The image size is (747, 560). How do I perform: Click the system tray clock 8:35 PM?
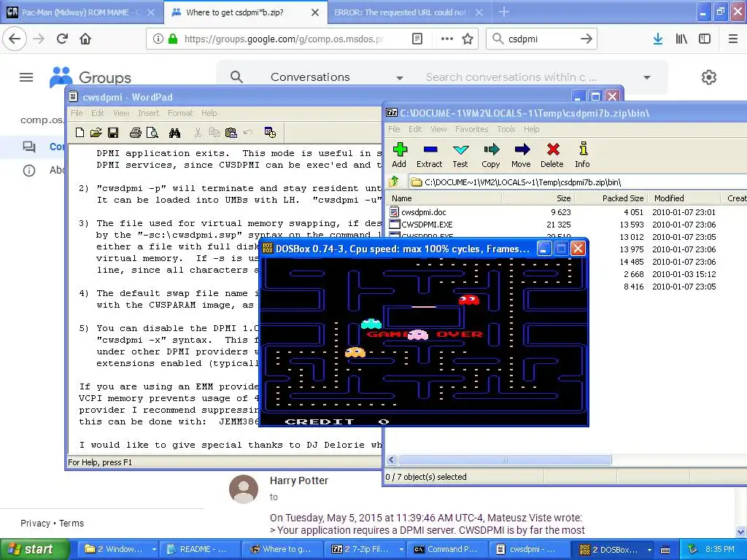pyautogui.click(x=720, y=550)
